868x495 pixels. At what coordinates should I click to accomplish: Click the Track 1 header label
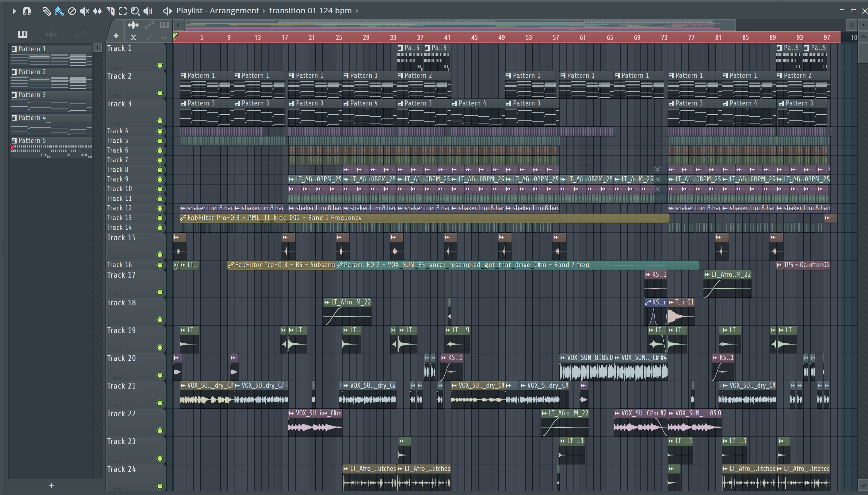coord(119,48)
